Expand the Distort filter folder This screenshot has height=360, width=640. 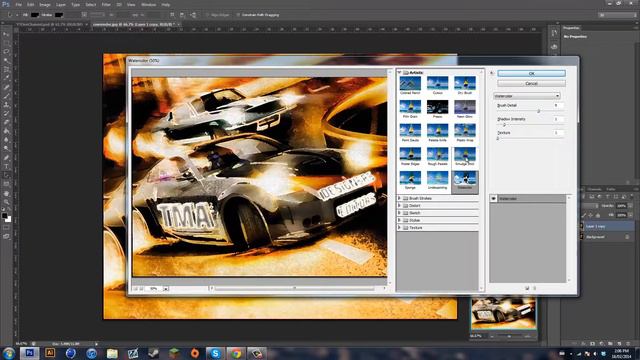pos(400,206)
